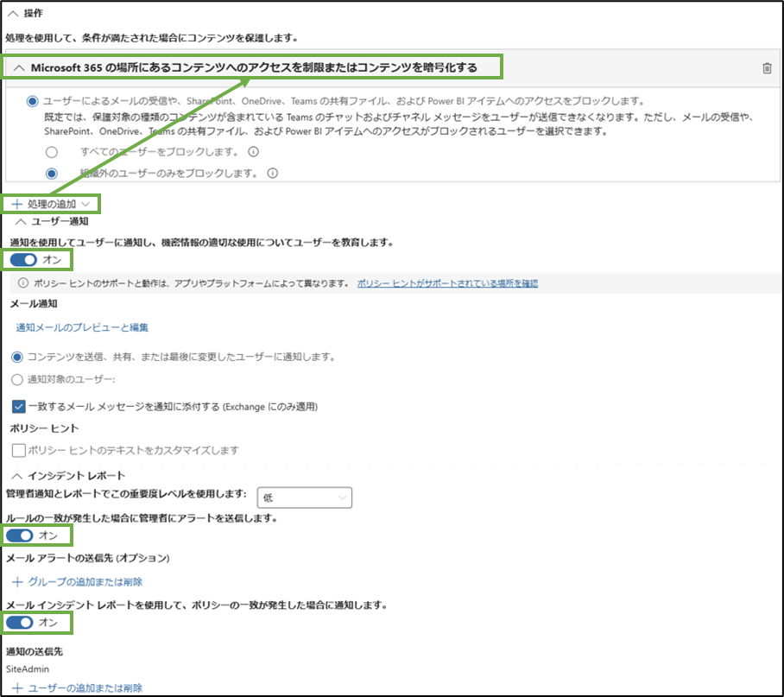Click plus icon for ユーザーの追加または削除

click(x=16, y=689)
